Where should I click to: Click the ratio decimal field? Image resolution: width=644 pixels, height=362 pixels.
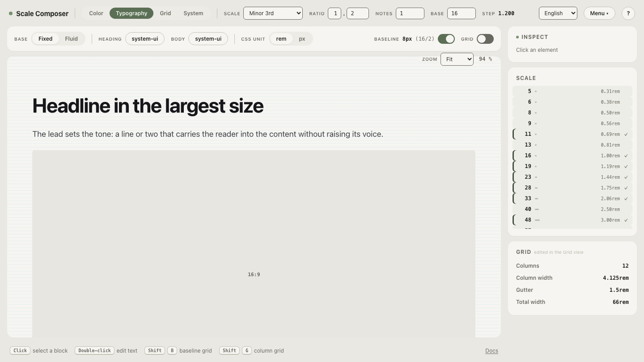click(357, 13)
